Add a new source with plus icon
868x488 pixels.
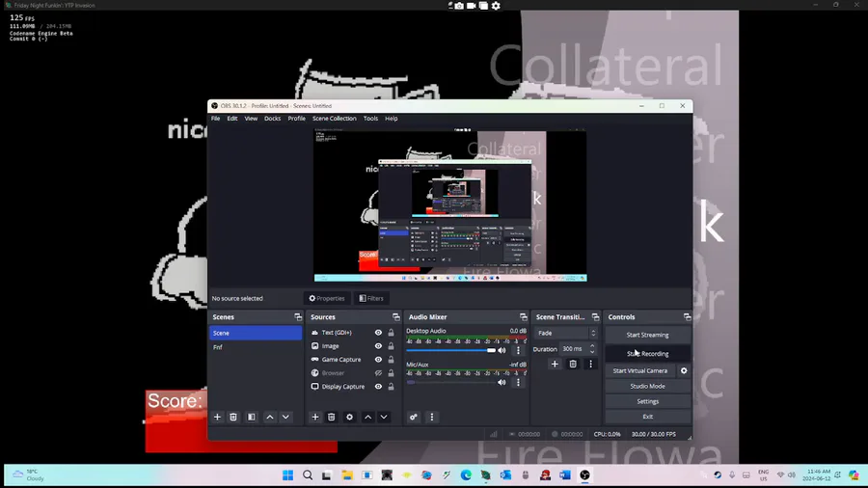tap(315, 418)
